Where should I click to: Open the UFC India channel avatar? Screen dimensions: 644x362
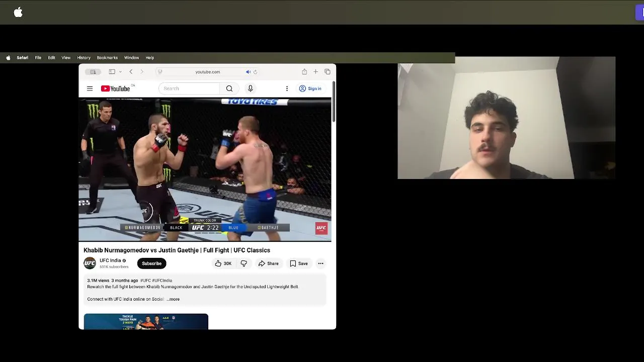[90, 263]
